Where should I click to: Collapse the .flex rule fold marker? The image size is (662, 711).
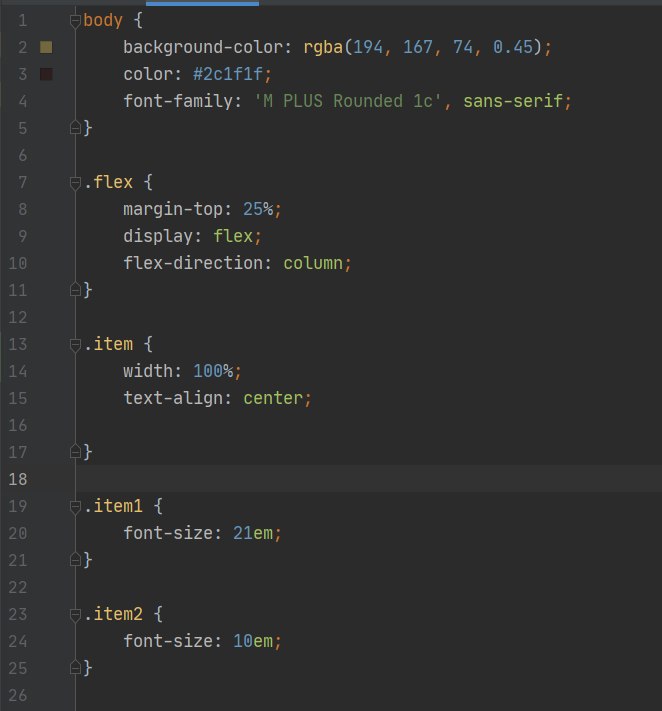pos(75,183)
